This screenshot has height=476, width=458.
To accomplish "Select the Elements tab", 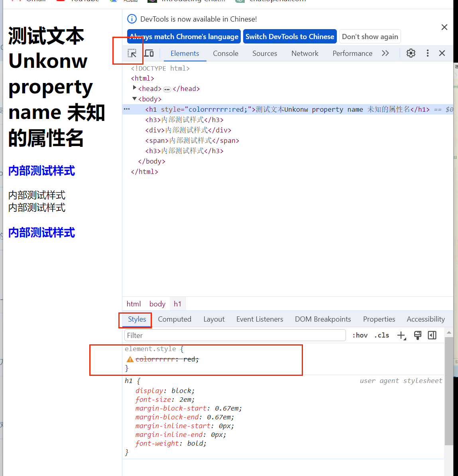I will point(185,53).
